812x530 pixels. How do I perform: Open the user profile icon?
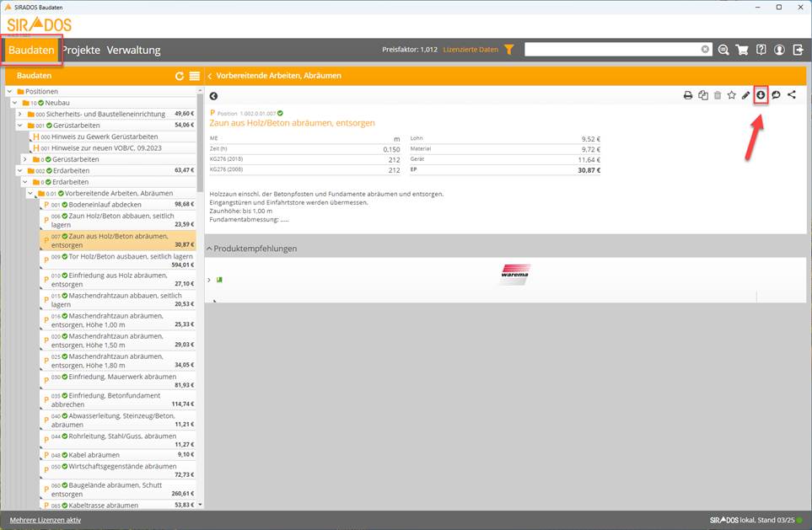779,50
